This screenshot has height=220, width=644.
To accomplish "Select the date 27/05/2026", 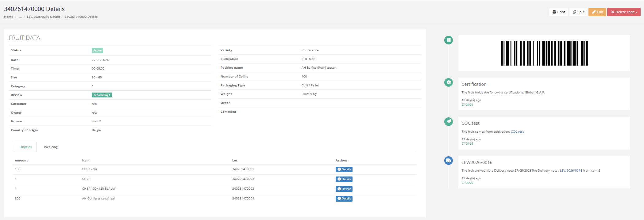I will (100, 60).
